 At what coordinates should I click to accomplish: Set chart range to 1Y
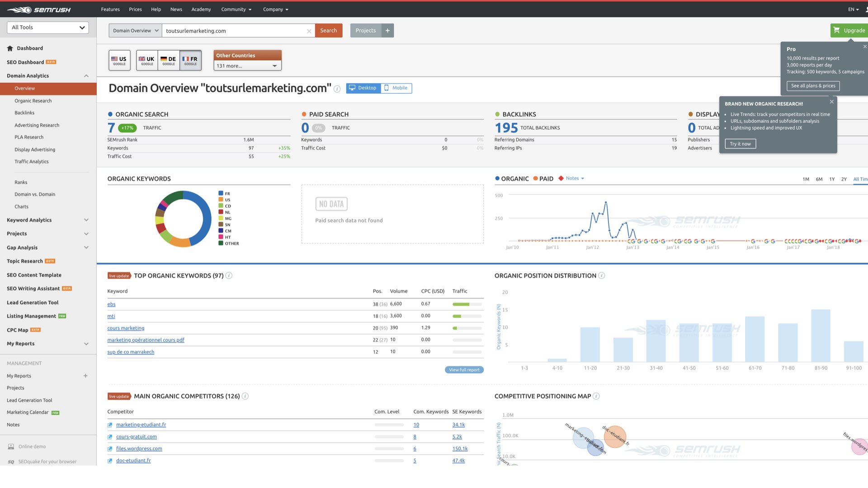(832, 179)
